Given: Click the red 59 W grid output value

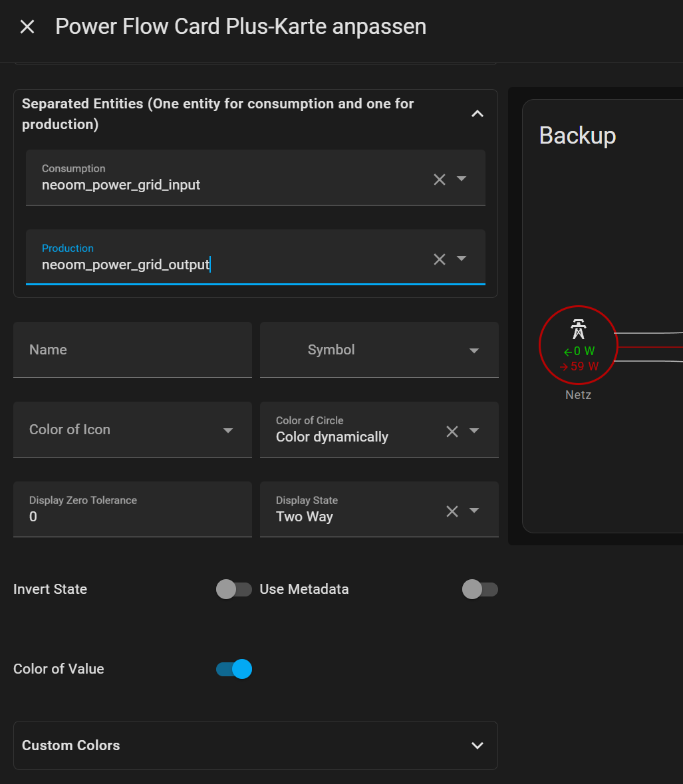Looking at the screenshot, I should pyautogui.click(x=579, y=366).
